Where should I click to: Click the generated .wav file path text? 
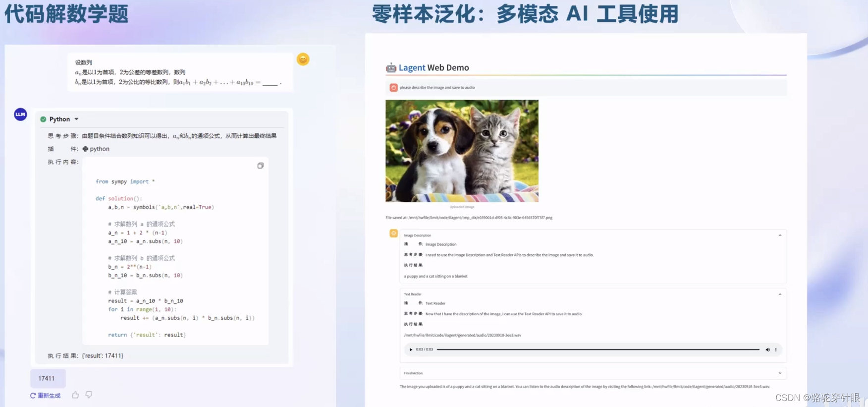tap(462, 335)
